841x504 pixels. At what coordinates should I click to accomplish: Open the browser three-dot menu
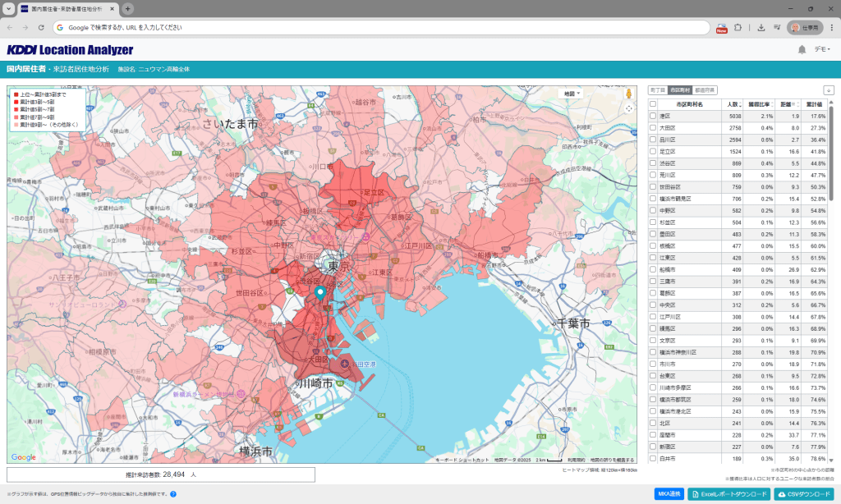(832, 27)
